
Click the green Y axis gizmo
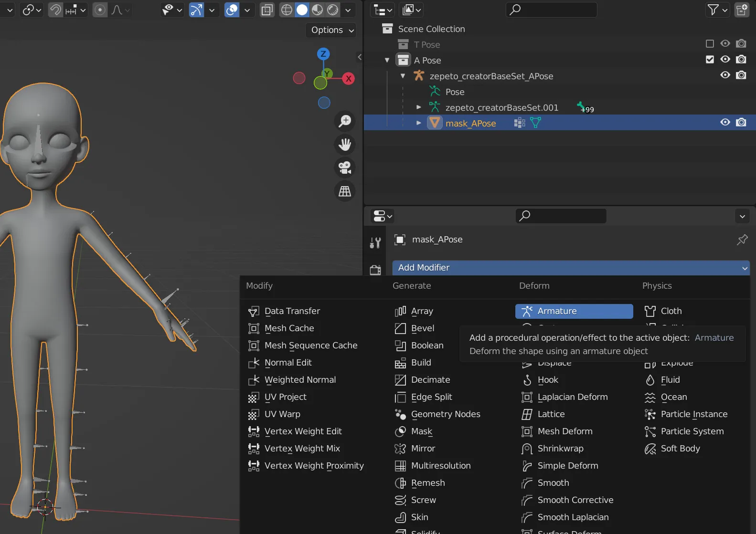(327, 73)
